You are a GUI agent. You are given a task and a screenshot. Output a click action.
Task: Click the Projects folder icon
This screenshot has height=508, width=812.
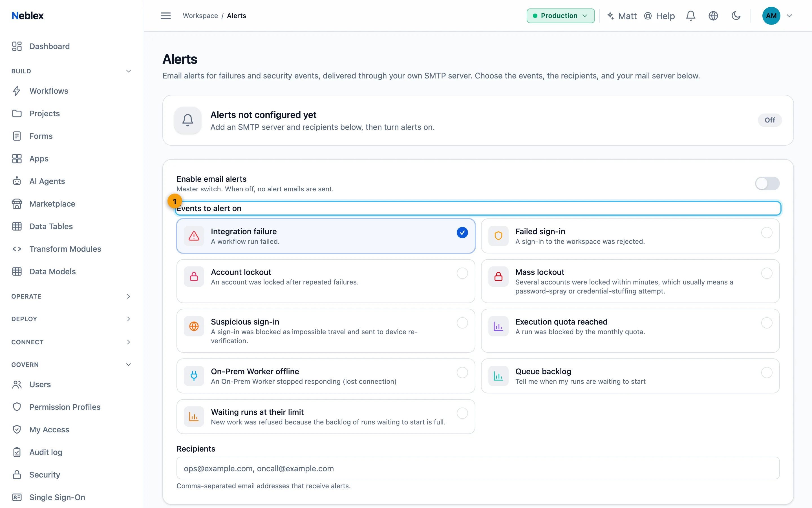[17, 113]
